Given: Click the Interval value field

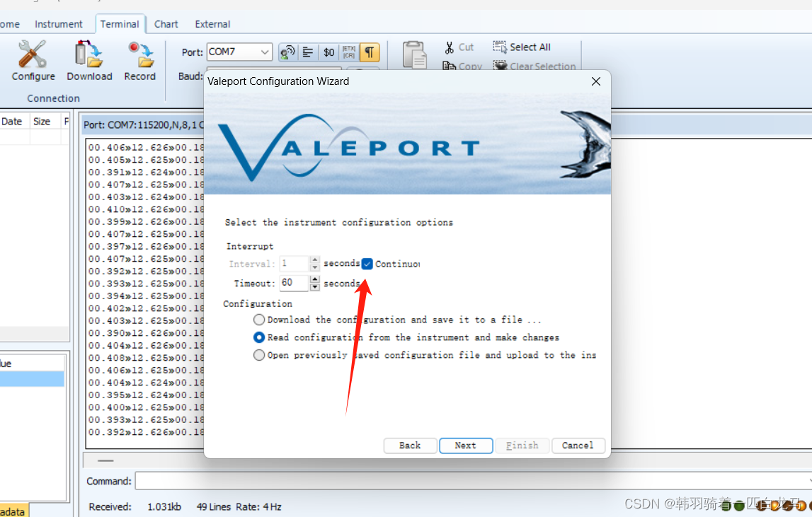Looking at the screenshot, I should pos(294,263).
